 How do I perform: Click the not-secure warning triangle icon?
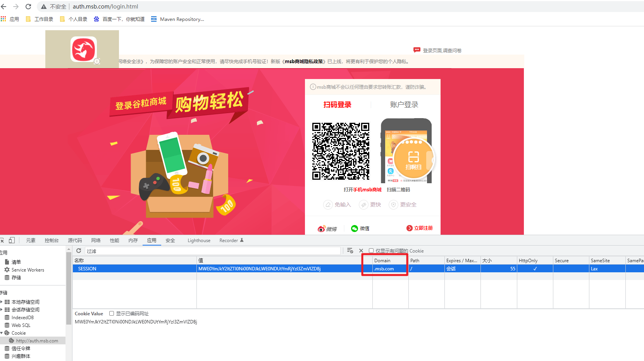point(44,7)
